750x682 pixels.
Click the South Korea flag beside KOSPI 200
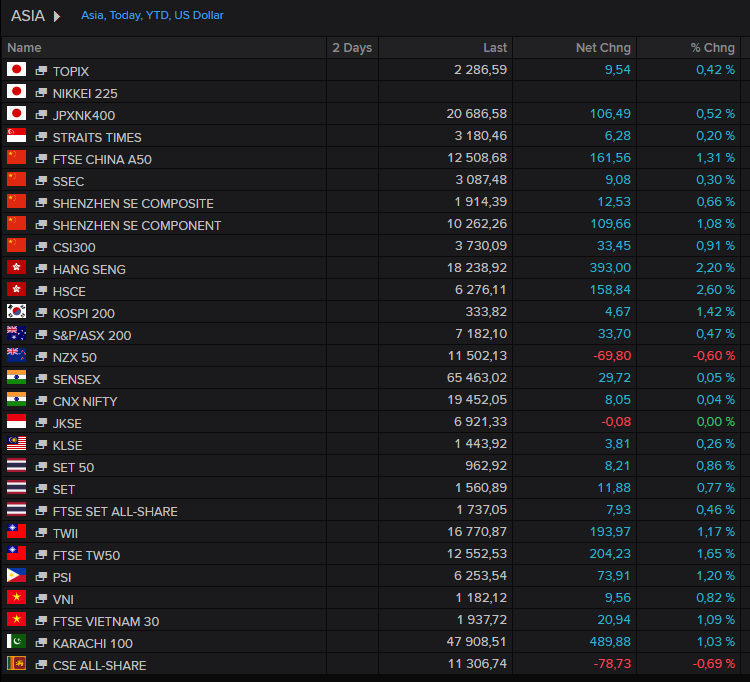[x=16, y=312]
